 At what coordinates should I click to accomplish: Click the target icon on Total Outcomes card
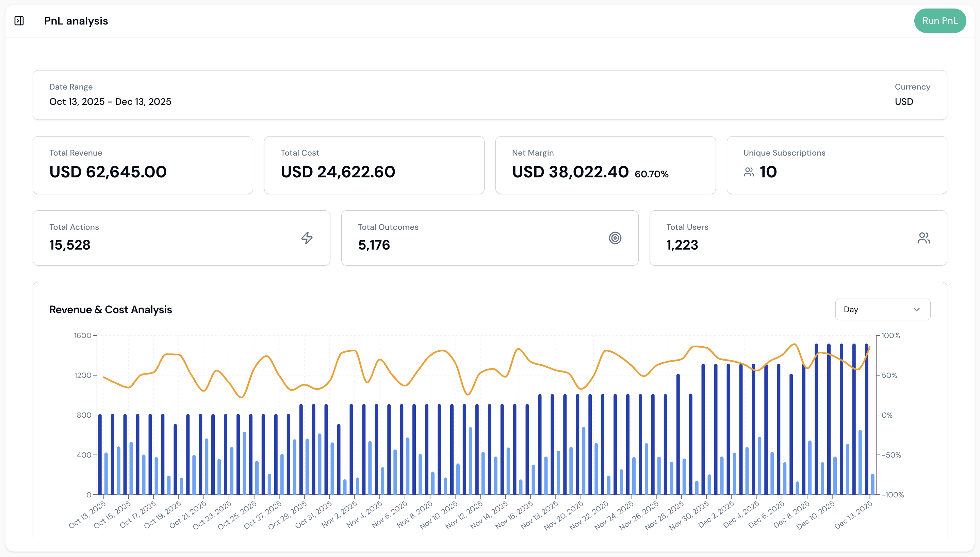(x=615, y=238)
